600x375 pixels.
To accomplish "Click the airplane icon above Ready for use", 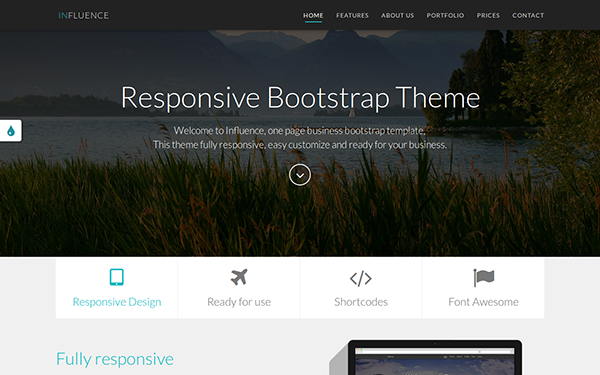I will tap(239, 277).
